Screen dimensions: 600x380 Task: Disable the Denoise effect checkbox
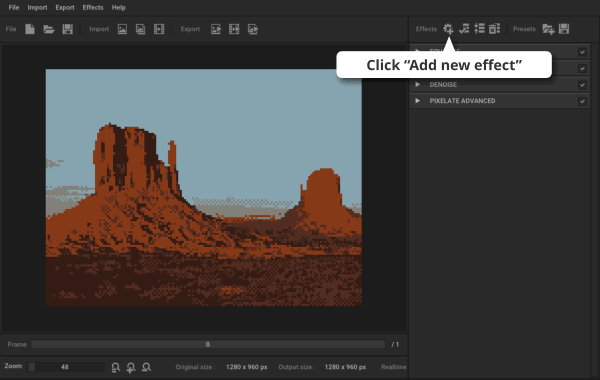coord(582,85)
